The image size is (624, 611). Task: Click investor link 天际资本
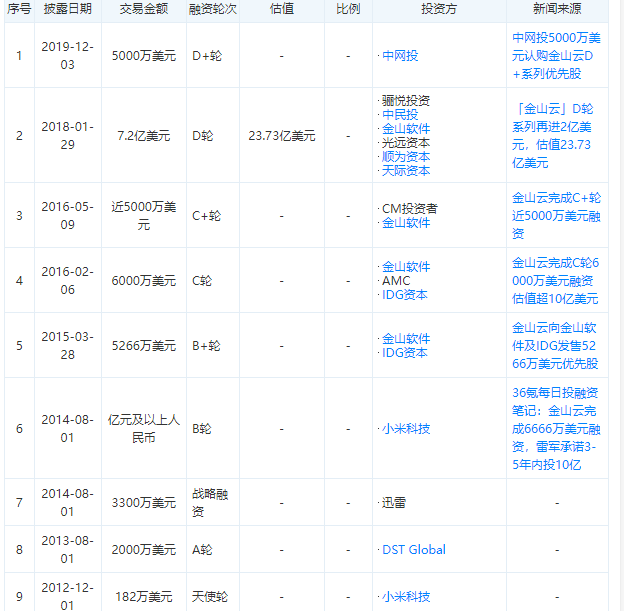pyautogui.click(x=406, y=171)
